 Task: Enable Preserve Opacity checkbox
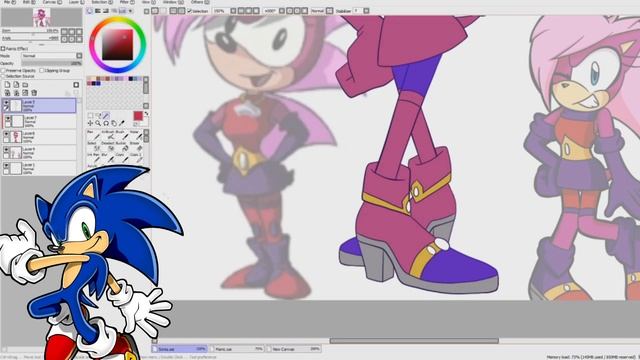[3, 70]
